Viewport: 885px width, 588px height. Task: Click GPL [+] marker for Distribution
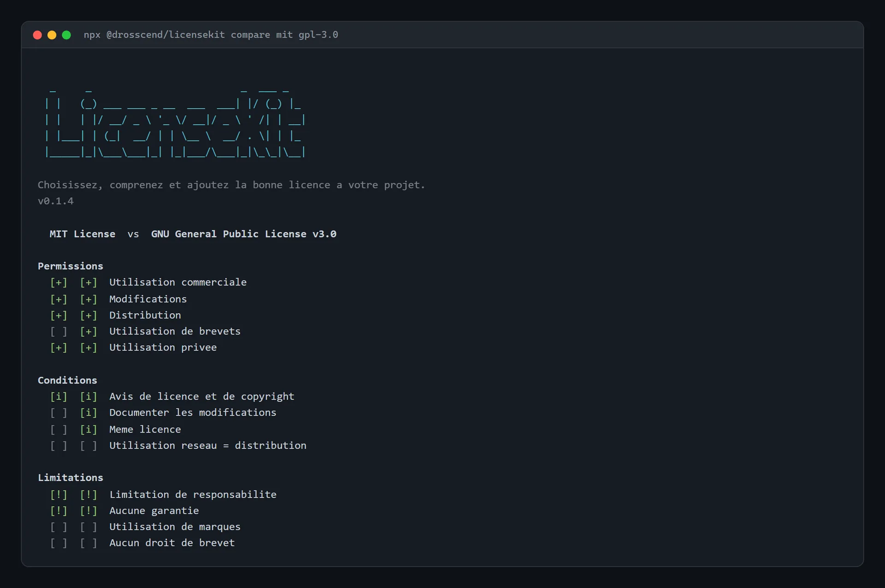(x=88, y=315)
